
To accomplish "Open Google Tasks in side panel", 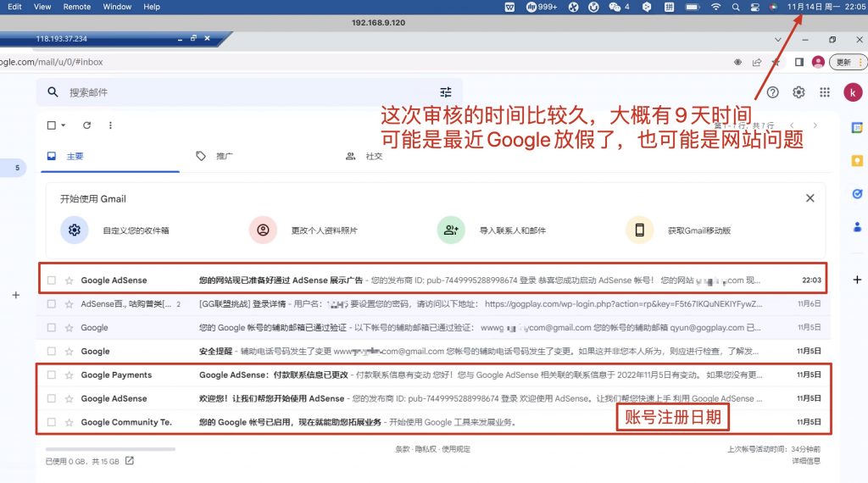I will tap(857, 194).
